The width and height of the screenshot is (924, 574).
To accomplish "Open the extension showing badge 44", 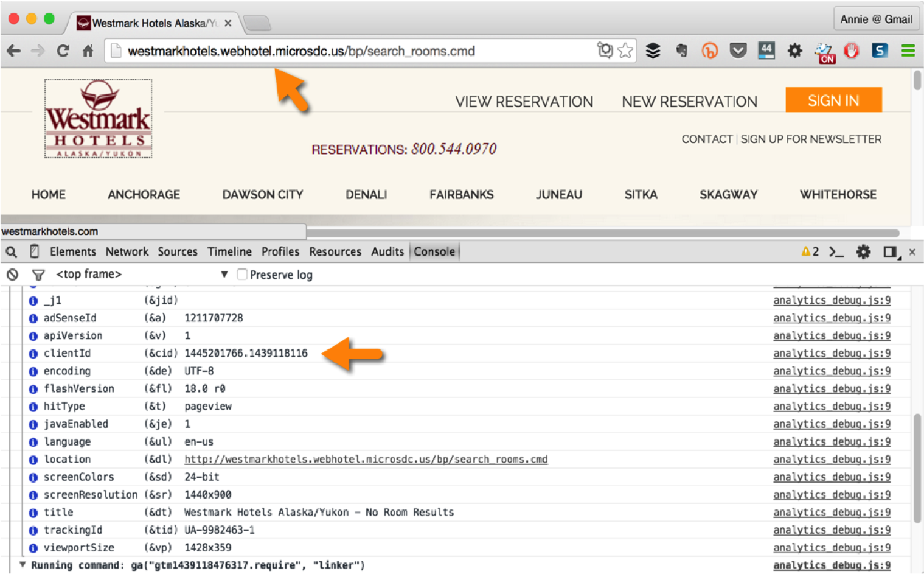I will click(x=766, y=51).
